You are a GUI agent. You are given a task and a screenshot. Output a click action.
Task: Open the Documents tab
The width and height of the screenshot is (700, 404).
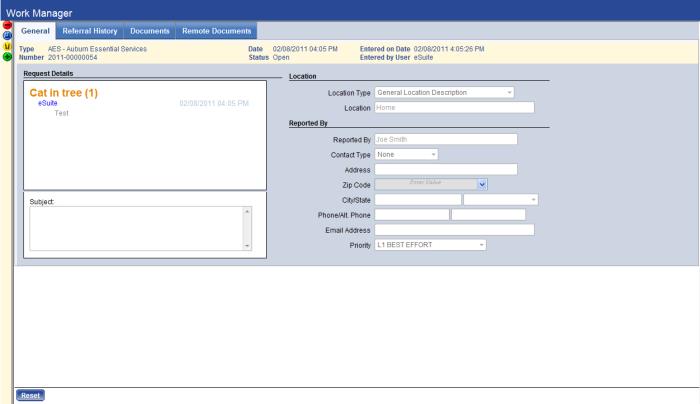149,31
